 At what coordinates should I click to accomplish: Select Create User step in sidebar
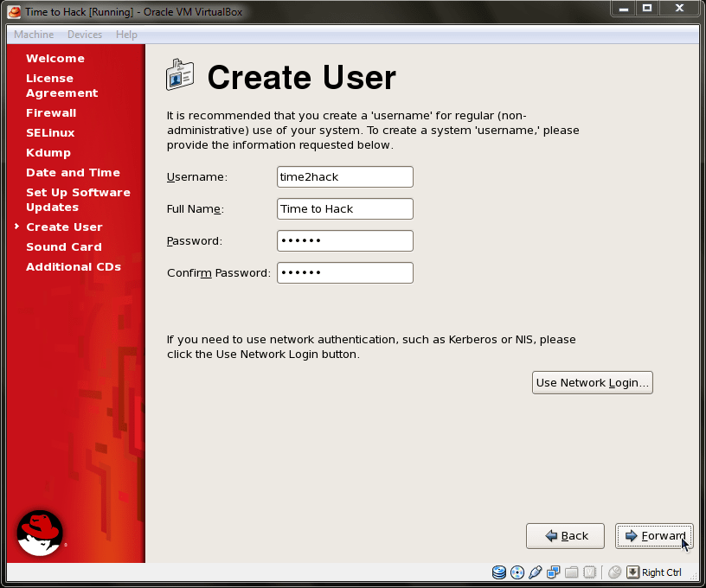(x=64, y=227)
